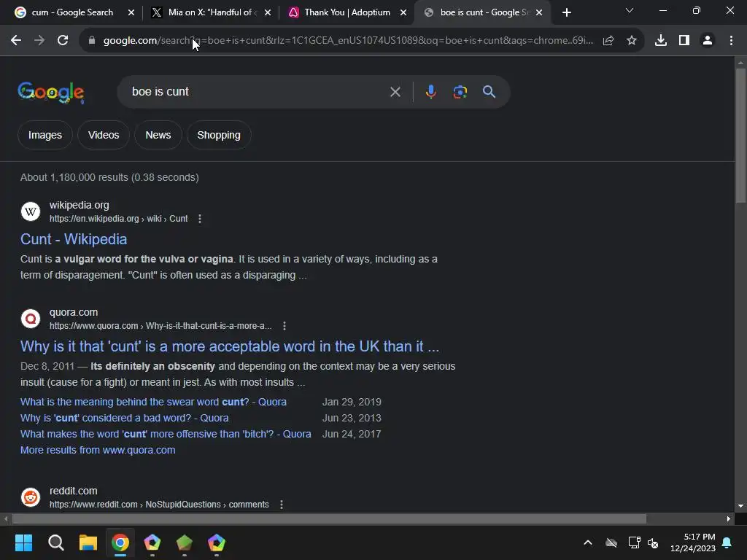Click the vertical page scrollbar
Screen dimensions: 747x560
click(741, 136)
